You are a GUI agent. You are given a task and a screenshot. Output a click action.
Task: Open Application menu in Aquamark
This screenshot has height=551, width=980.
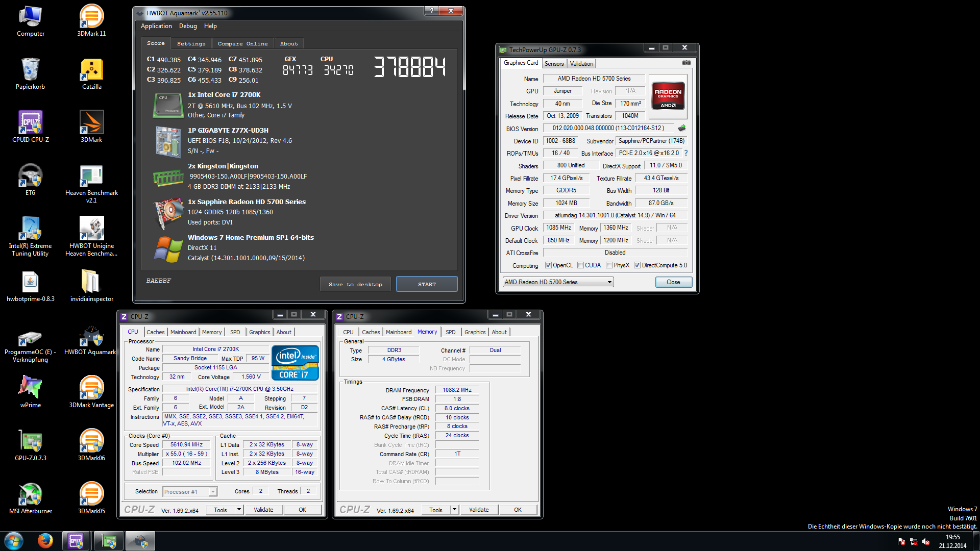(156, 26)
